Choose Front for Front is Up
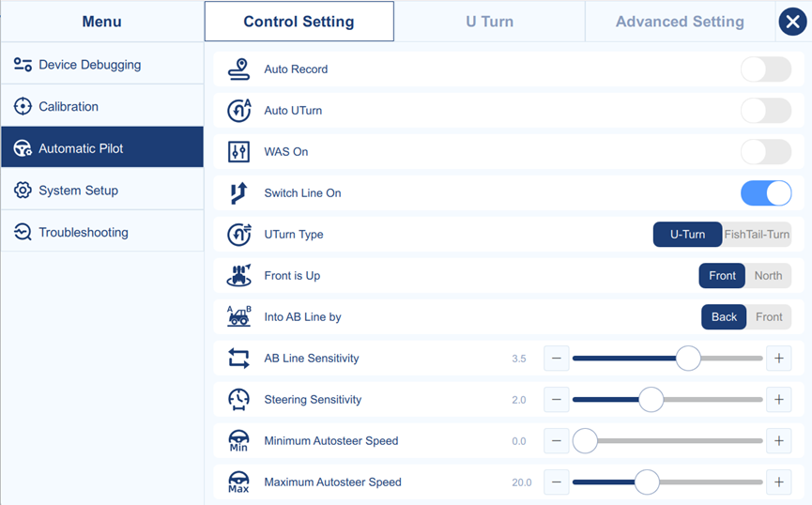Viewport: 812px width, 505px height. click(722, 276)
